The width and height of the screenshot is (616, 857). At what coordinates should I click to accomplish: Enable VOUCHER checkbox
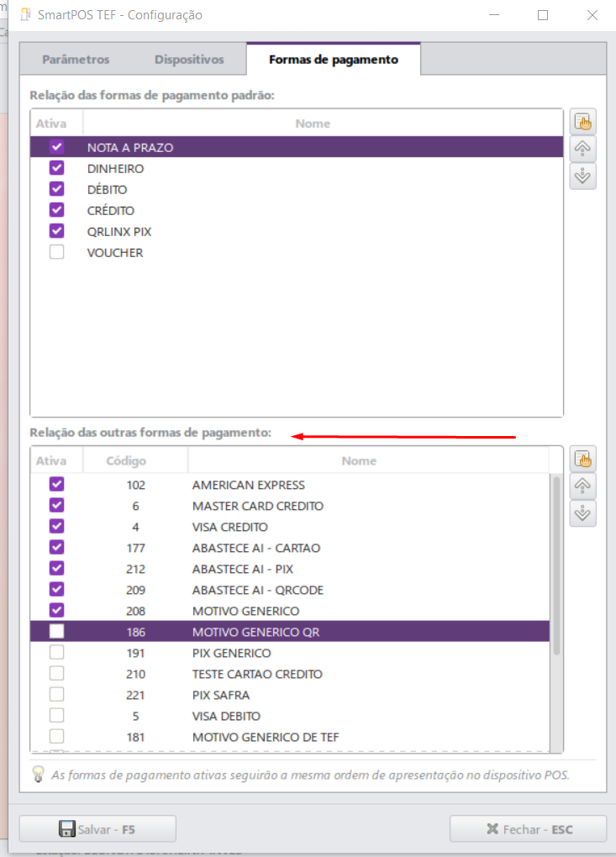tap(56, 252)
